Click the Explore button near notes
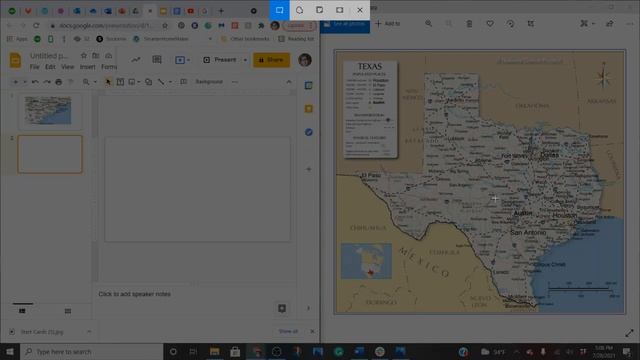Image resolution: width=640 pixels, height=360 pixels. [282, 308]
